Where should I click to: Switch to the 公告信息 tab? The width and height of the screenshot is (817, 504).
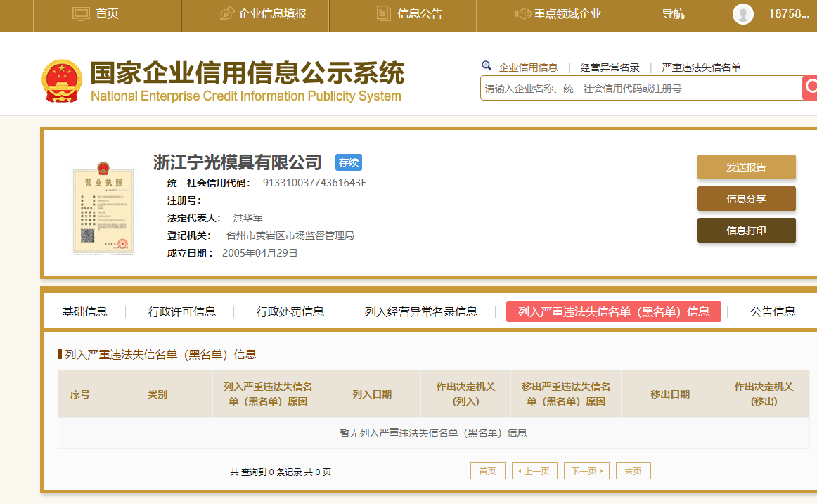click(x=773, y=312)
